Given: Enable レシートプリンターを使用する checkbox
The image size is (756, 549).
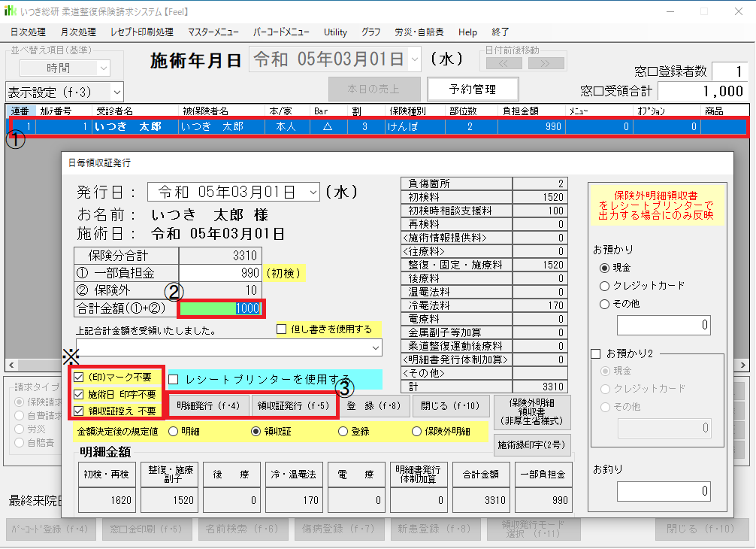Looking at the screenshot, I should coord(174,379).
